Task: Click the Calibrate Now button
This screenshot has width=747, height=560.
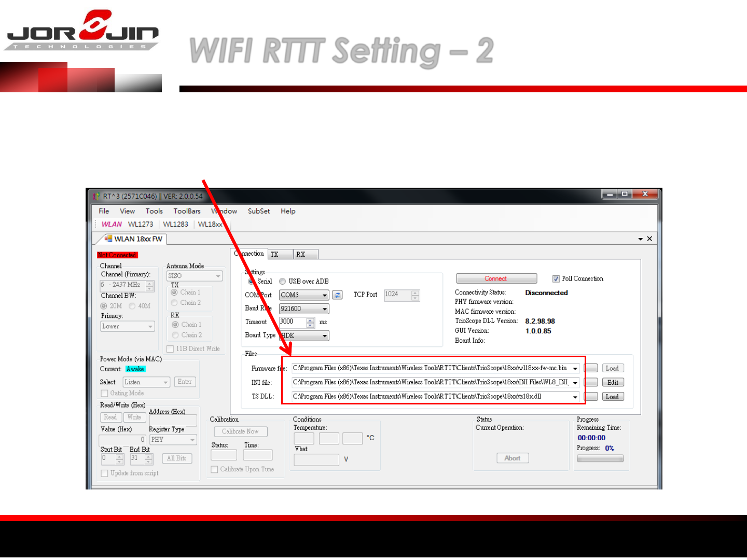Action: click(x=240, y=431)
